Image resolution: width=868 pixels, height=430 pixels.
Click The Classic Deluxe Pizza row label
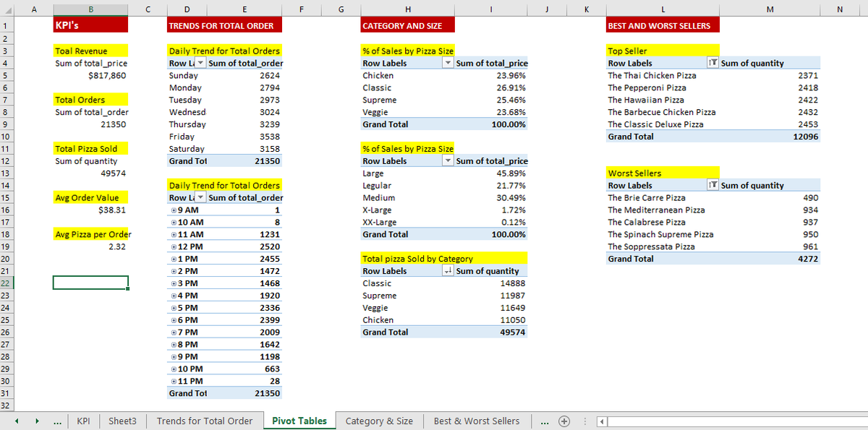(656, 124)
